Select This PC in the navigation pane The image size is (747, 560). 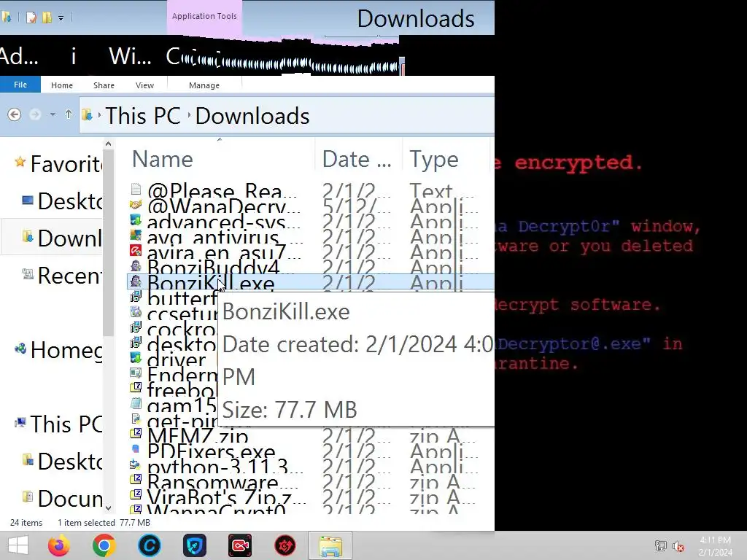(60, 424)
